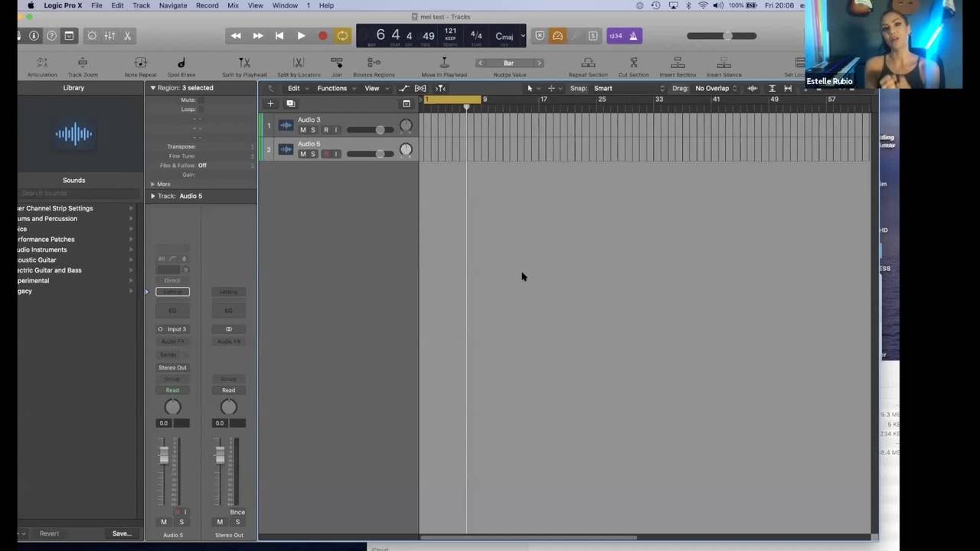Viewport: 980px width, 551px height.
Task: Click the Articulation toolbar icon
Action: pos(42,67)
